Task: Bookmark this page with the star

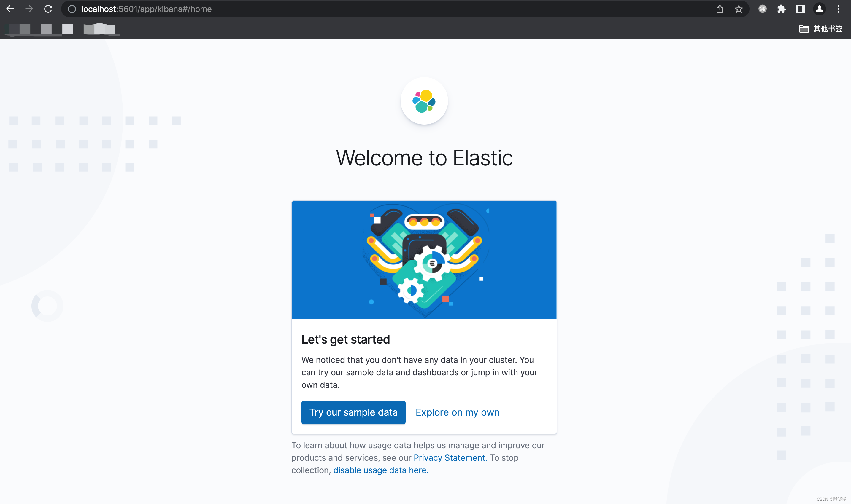Action: [739, 9]
